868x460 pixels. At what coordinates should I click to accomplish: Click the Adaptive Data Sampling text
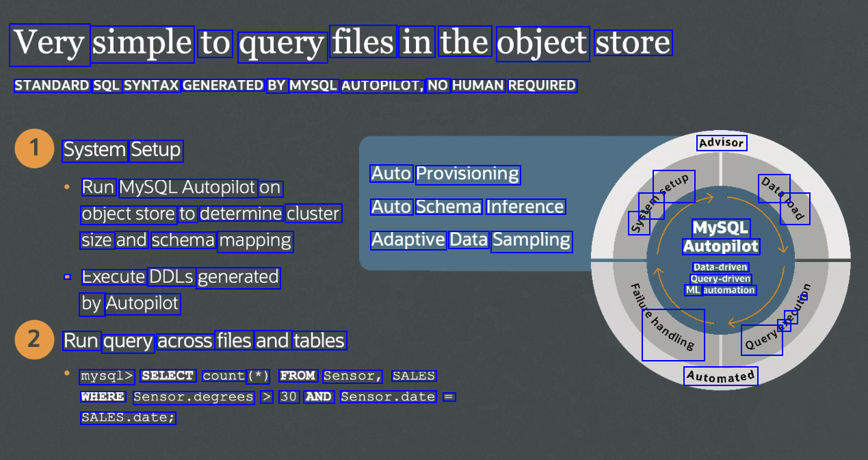pos(471,240)
